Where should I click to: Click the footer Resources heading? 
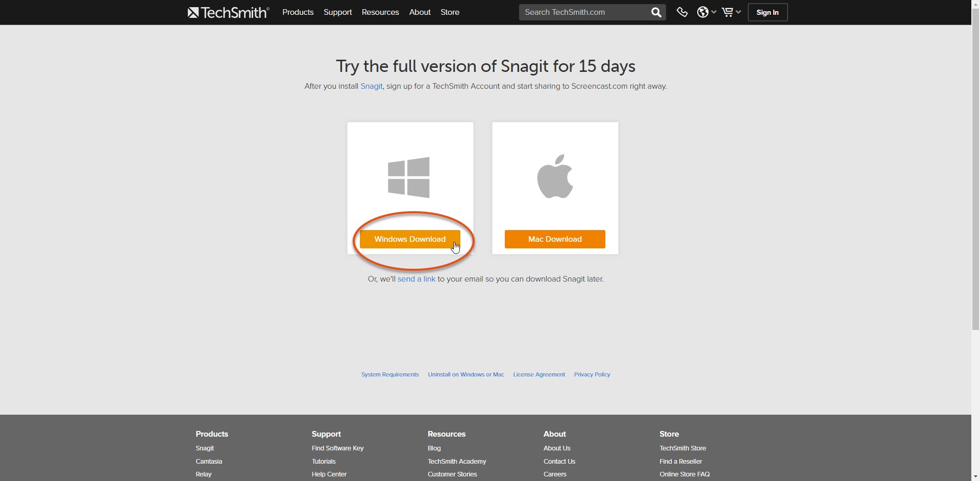pos(447,434)
